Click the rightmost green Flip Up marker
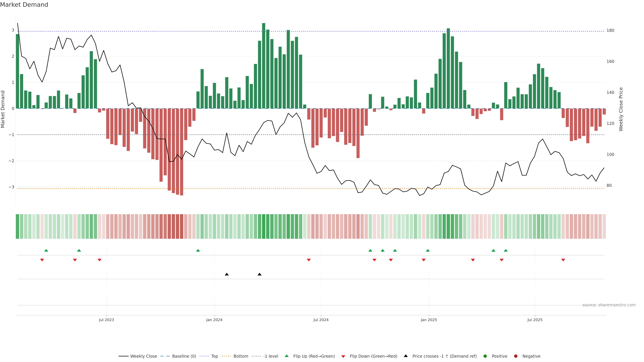This screenshot has height=362, width=644. tap(506, 250)
